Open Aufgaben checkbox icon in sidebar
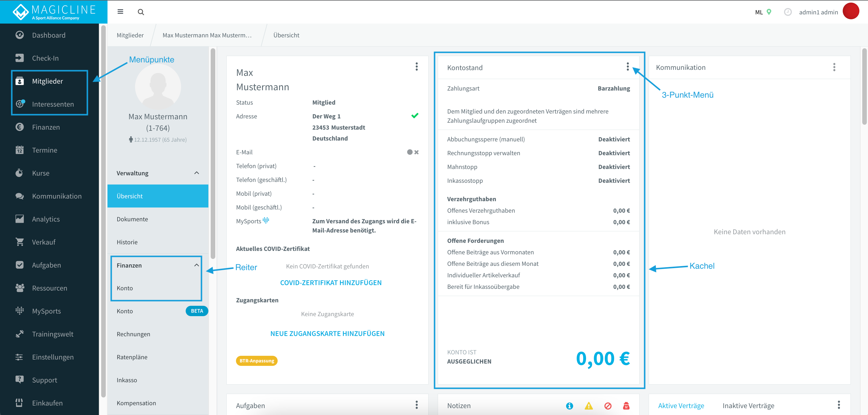Screen dimensions: 868x415 coord(20,265)
